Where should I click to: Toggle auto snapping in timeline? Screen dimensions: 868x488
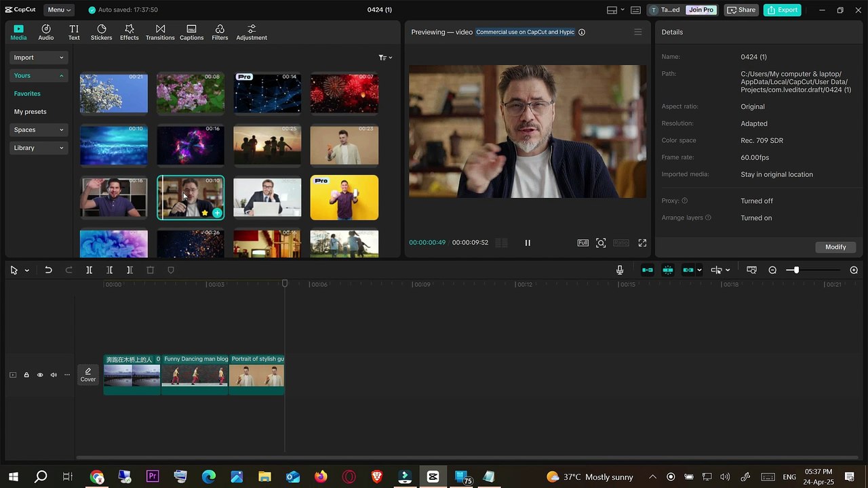coord(668,270)
